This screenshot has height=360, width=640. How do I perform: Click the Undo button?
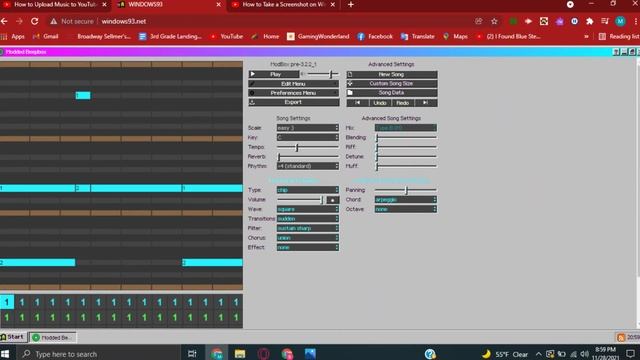click(380, 103)
